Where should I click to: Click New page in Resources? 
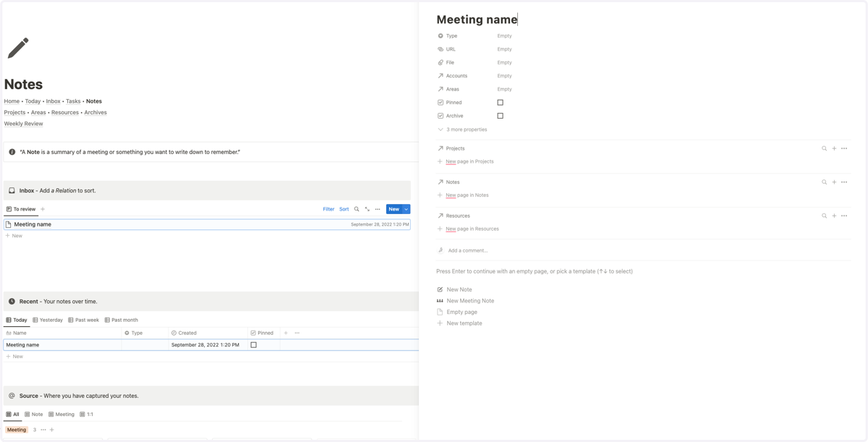tap(472, 229)
